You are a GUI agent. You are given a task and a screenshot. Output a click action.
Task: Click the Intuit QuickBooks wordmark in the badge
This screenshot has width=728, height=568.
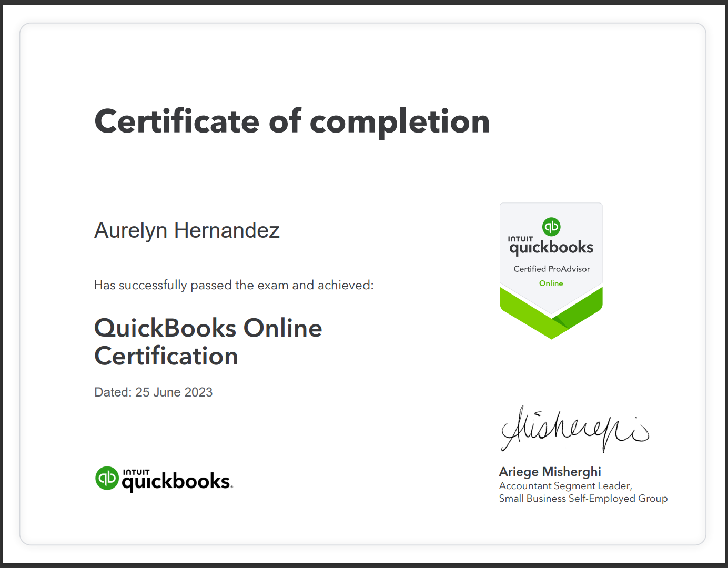[x=550, y=246]
